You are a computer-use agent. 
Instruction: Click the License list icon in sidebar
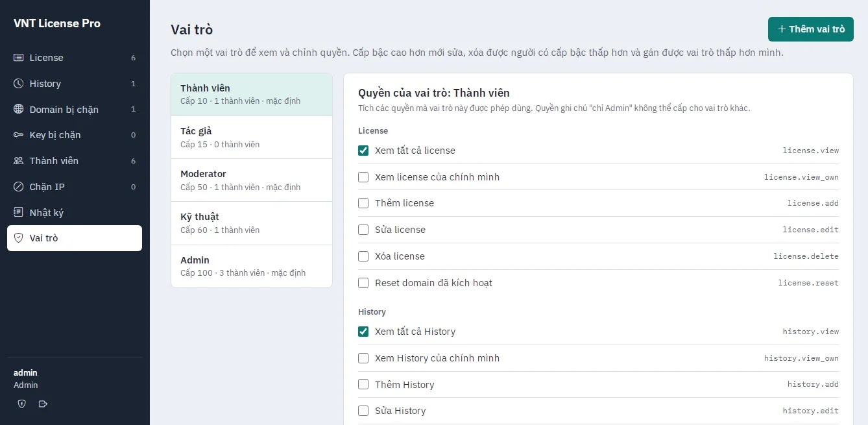18,58
